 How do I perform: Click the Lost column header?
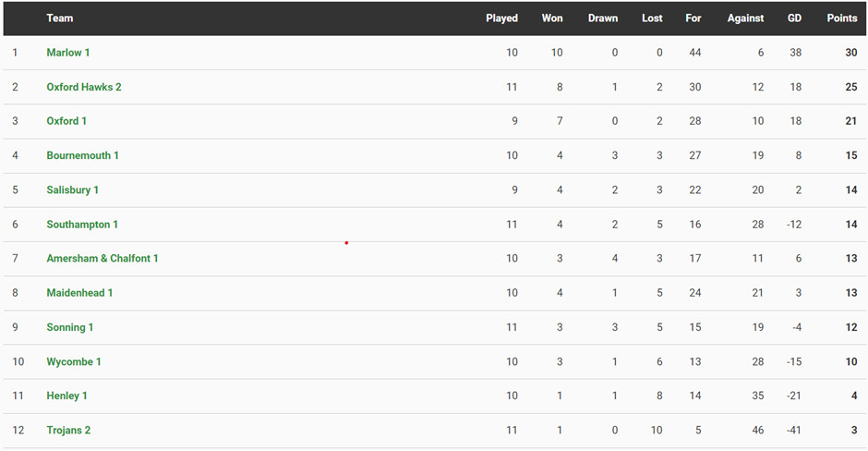coord(652,18)
